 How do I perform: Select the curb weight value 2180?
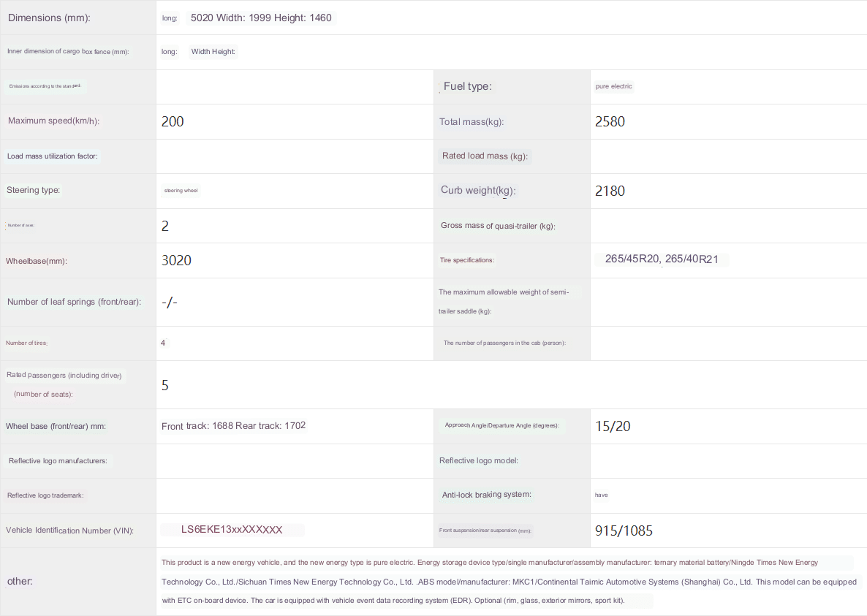[x=610, y=191]
